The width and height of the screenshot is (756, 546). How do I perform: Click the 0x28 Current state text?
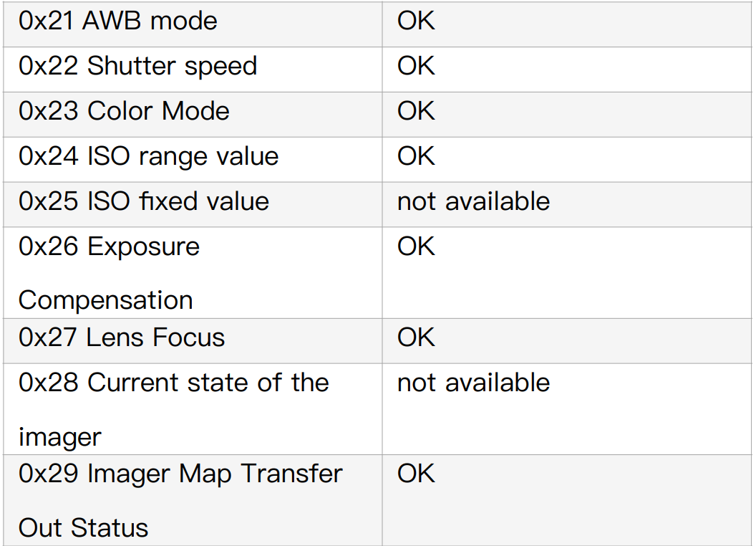pyautogui.click(x=173, y=383)
